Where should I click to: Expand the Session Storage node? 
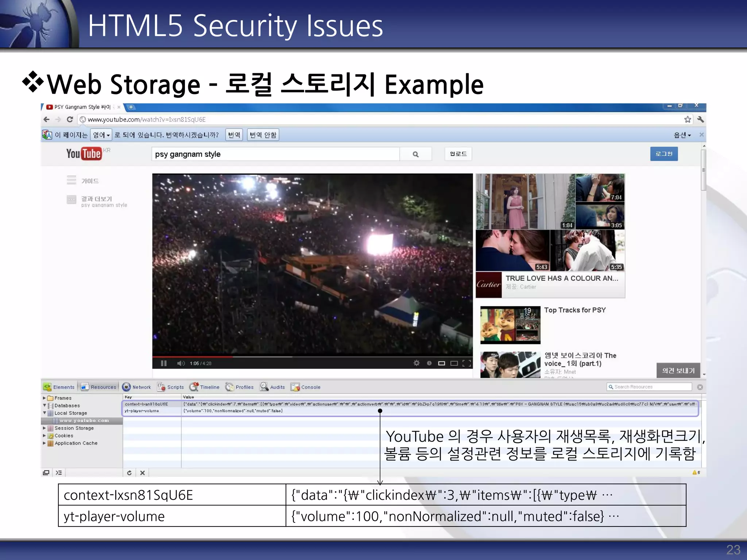[44, 428]
